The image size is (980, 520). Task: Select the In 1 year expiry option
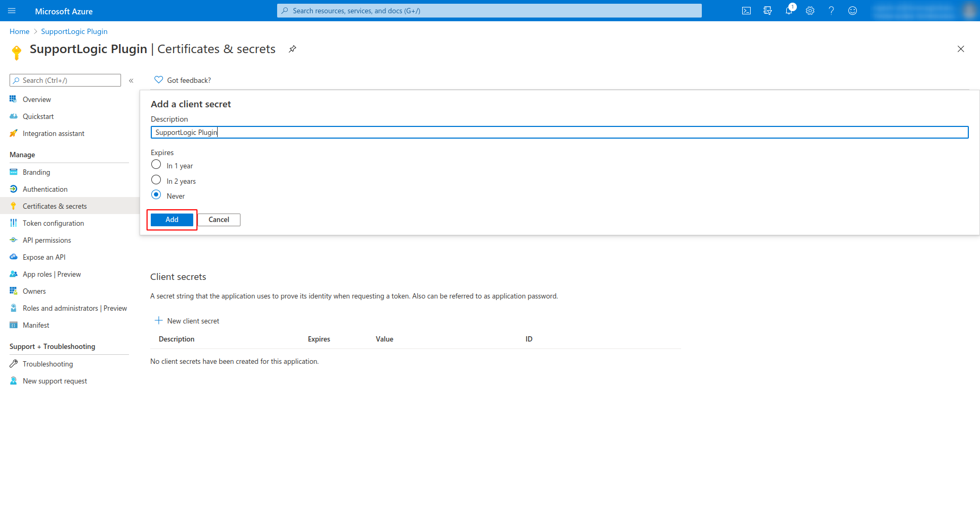(x=156, y=165)
